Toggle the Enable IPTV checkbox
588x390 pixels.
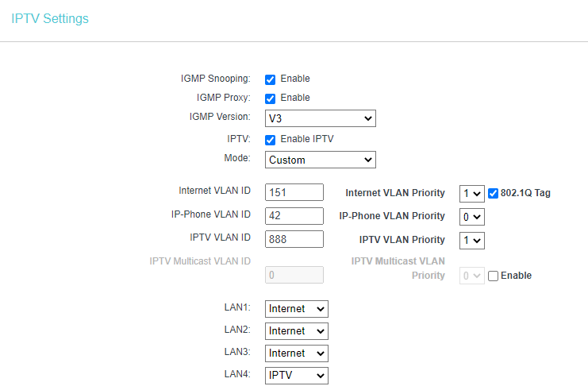(270, 140)
